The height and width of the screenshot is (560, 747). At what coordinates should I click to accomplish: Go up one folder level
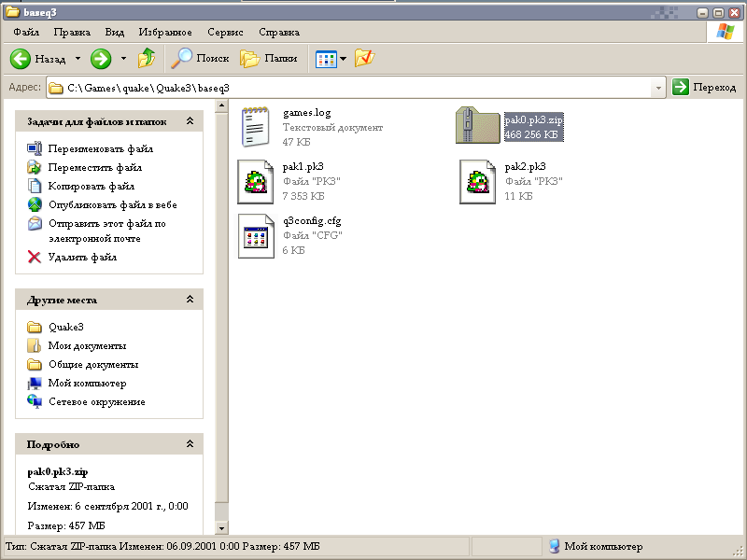click(147, 59)
